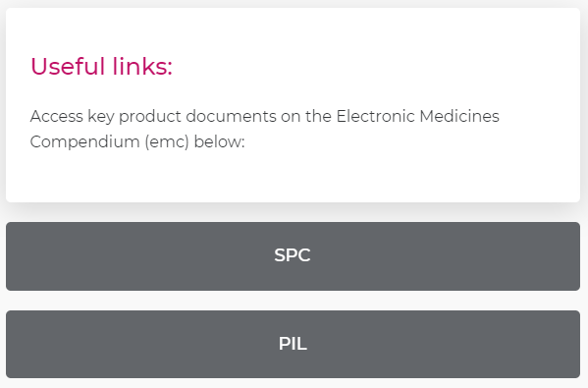
Task: Click the "PIL" label text
Action: [293, 344]
